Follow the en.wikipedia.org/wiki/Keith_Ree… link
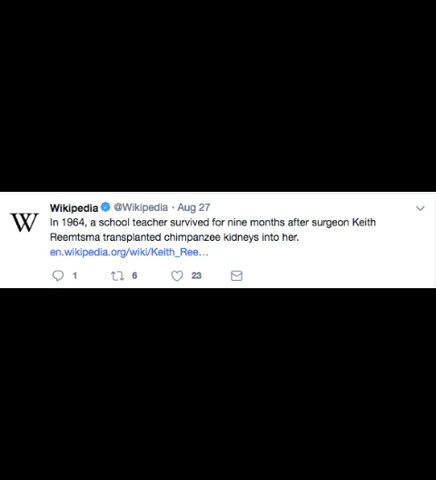436x480 pixels. [x=129, y=252]
